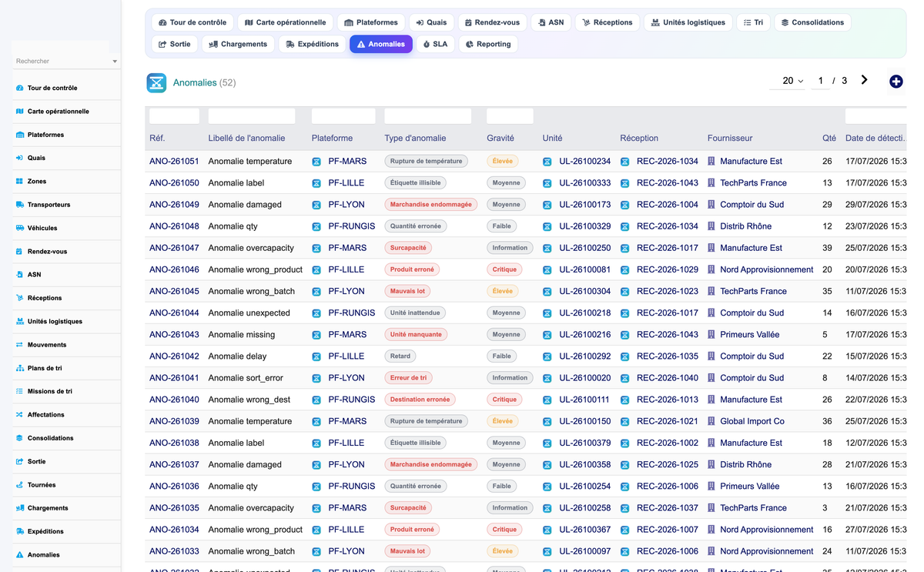Click the Type d'anomalie filter field
The width and height of the screenshot is (924, 572).
428,116
